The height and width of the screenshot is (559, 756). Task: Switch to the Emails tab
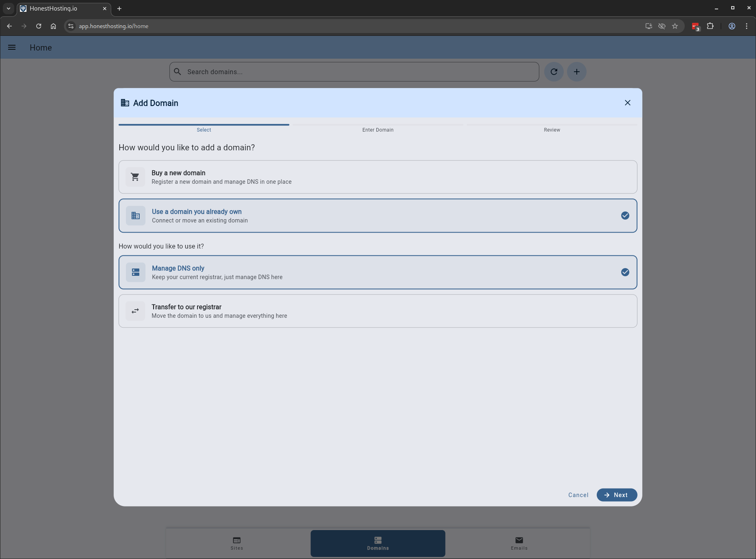(519, 543)
